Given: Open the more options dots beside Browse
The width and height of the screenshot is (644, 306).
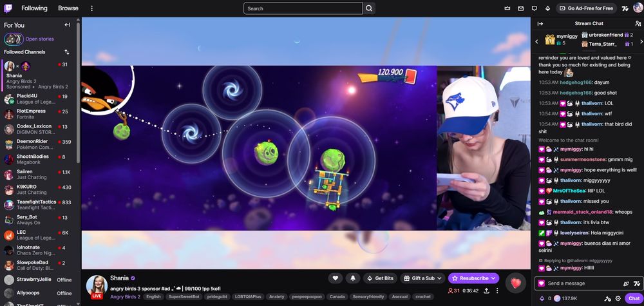Looking at the screenshot, I should 91,8.
